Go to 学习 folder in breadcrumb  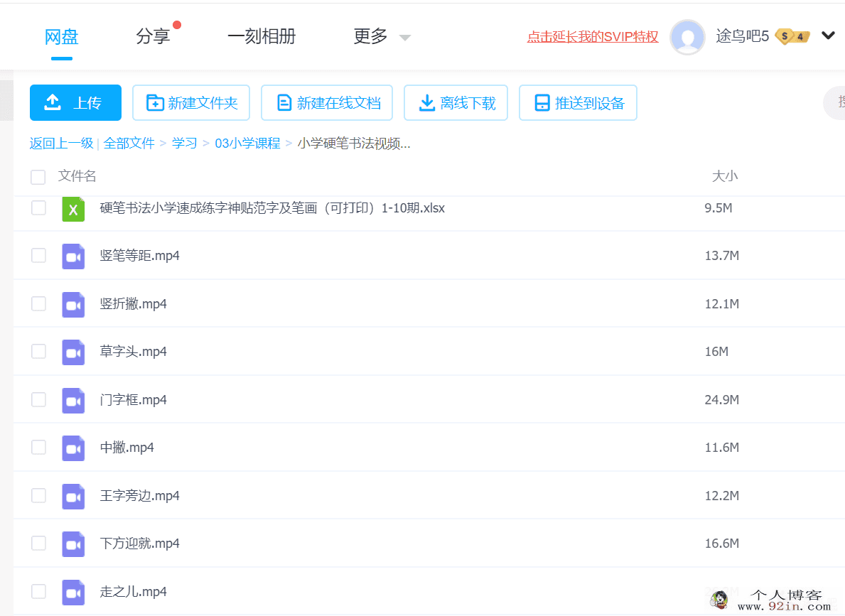pyautogui.click(x=184, y=144)
